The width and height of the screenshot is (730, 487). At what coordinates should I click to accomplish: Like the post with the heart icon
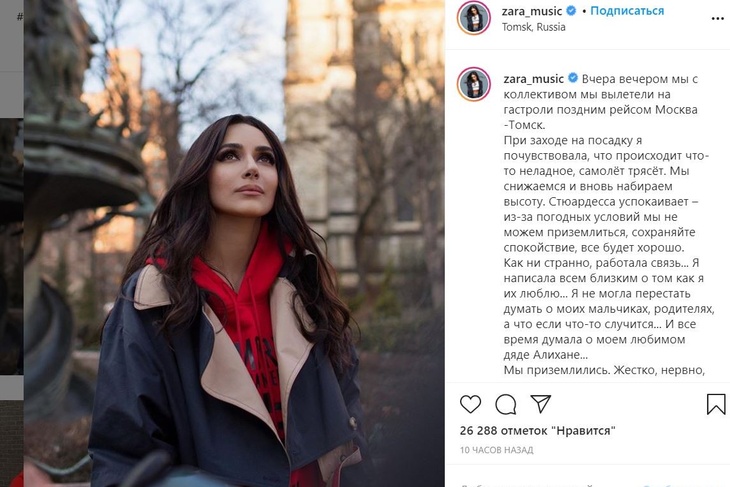pos(470,404)
